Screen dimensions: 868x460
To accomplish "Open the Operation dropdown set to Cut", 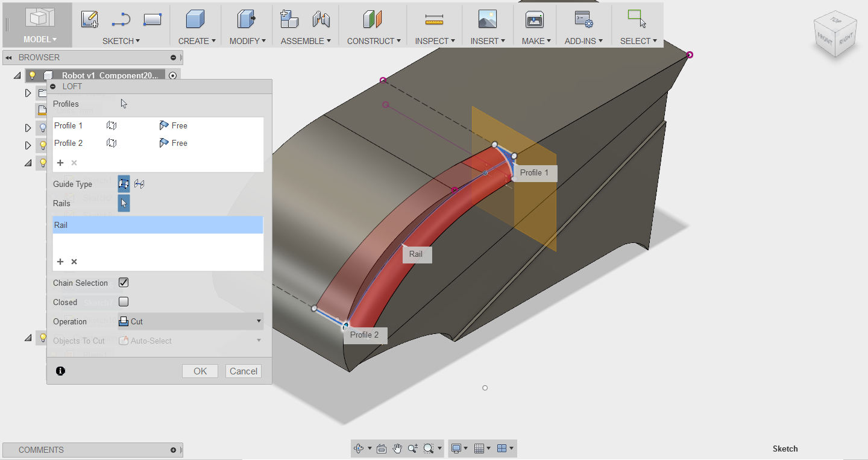I will (190, 321).
